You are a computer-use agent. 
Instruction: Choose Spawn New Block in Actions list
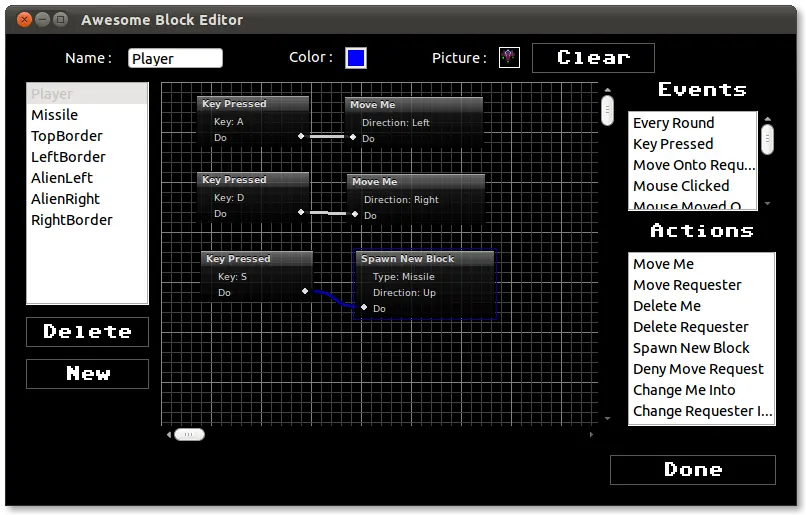click(702, 348)
